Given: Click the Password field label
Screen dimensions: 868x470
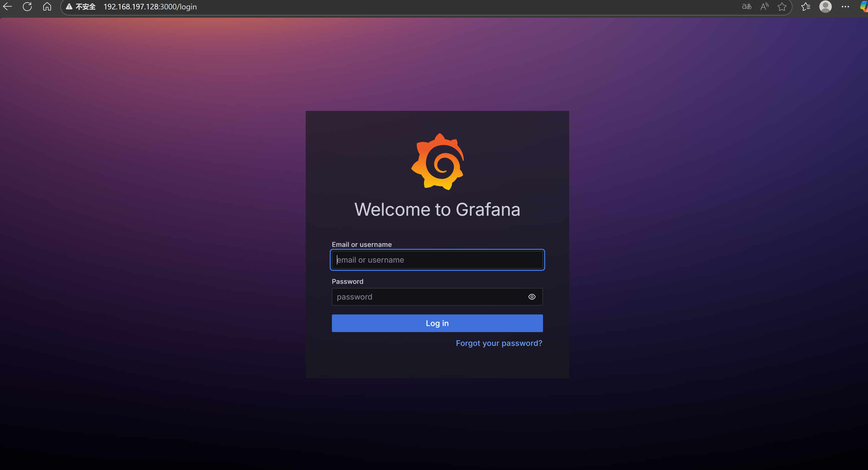Looking at the screenshot, I should coord(347,282).
